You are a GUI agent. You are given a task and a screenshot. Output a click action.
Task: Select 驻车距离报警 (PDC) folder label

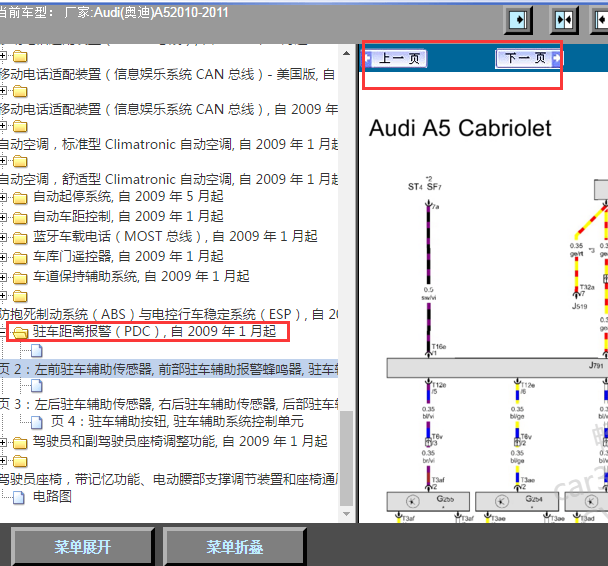click(x=154, y=331)
